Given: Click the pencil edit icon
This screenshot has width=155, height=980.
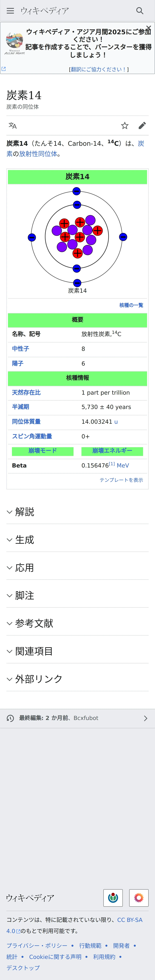Looking at the screenshot, I should click(142, 126).
